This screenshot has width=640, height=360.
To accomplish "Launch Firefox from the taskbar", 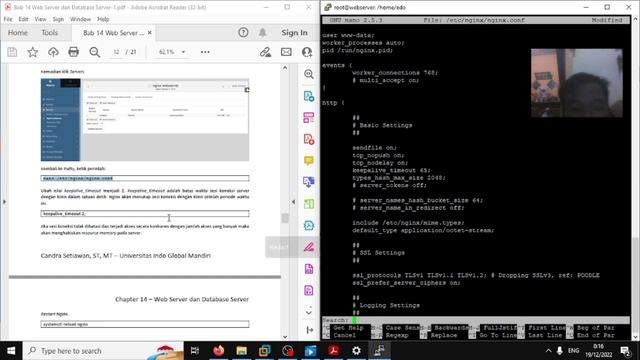I will pyautogui.click(x=219, y=351).
